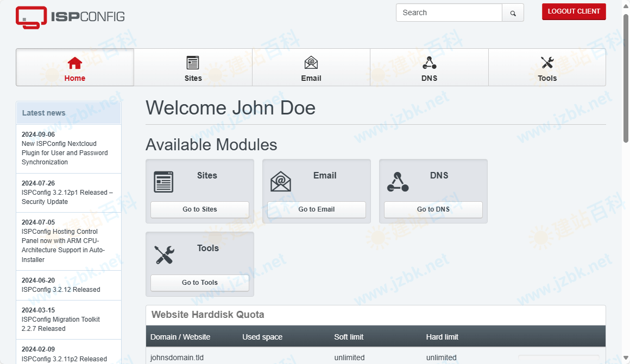
Task: Open ISPConfig 3.2.12p1 Security Update news
Action: tap(67, 197)
